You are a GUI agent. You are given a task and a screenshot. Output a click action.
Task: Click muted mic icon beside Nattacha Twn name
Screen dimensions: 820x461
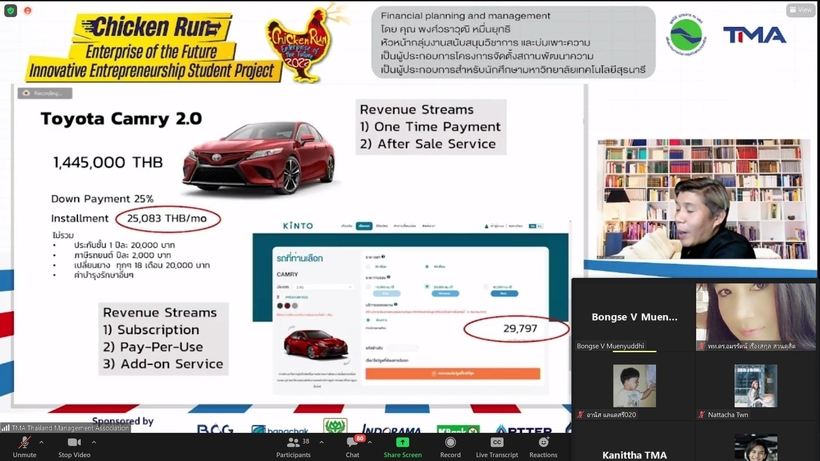tap(701, 414)
